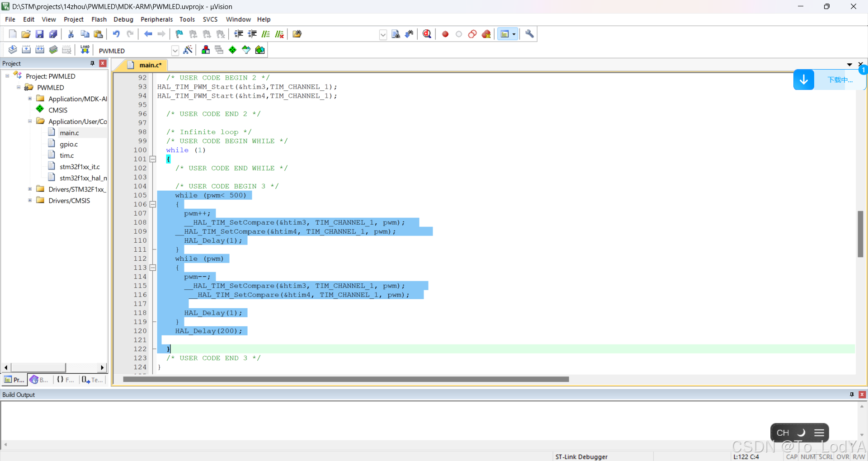Close the Project panel
Screen dimensions: 868x461
click(x=103, y=63)
